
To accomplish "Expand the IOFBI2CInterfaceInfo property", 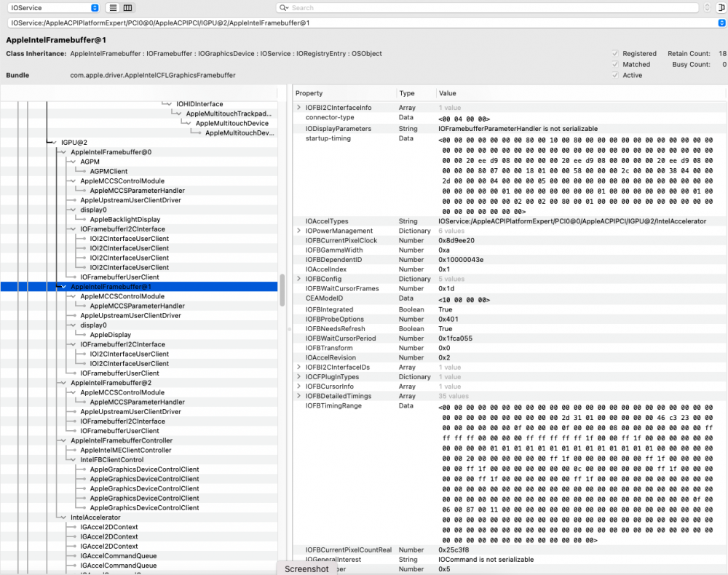I will pos(298,108).
